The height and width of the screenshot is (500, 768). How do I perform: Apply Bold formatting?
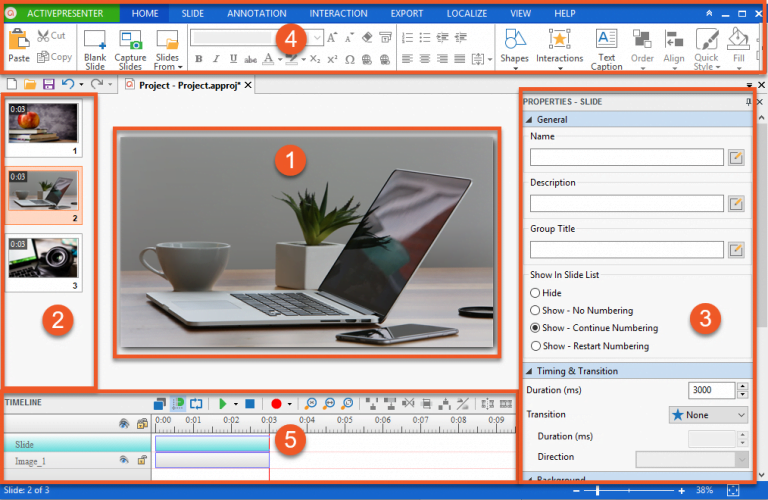click(x=198, y=59)
